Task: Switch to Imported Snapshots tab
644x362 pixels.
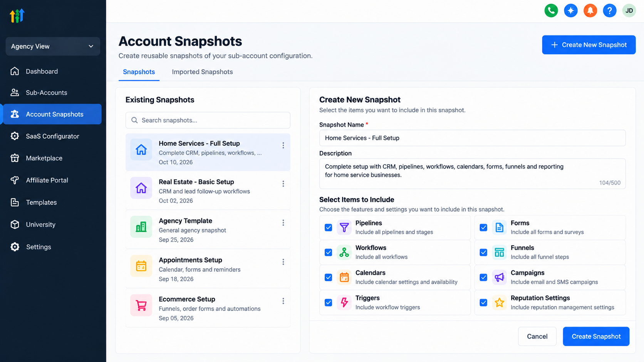Action: [x=202, y=72]
